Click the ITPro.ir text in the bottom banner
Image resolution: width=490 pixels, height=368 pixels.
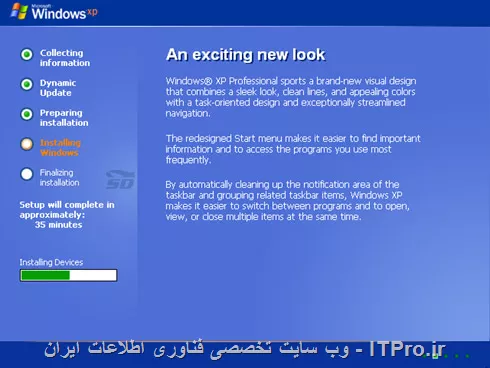coord(407,349)
